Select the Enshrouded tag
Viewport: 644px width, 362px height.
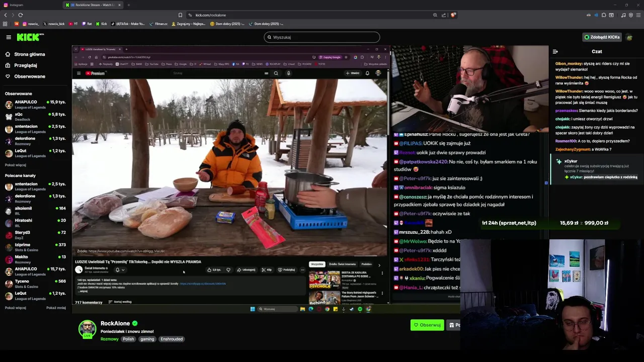click(x=172, y=339)
